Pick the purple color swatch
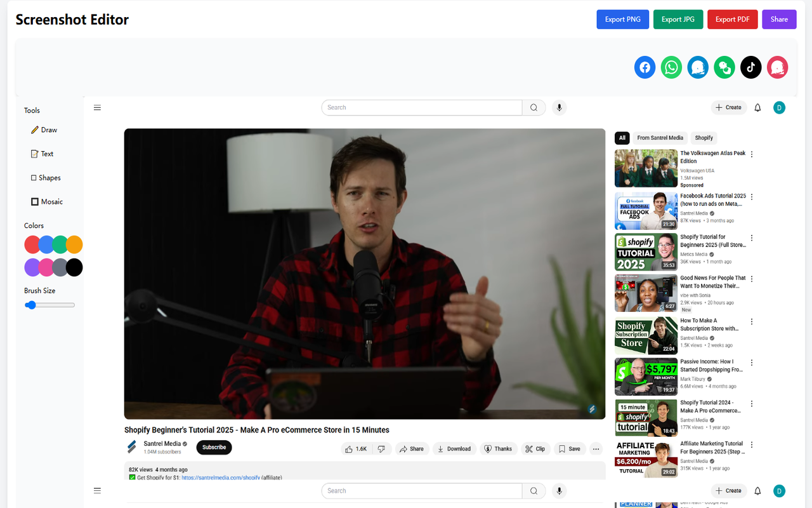The image size is (812, 508). [x=33, y=267]
